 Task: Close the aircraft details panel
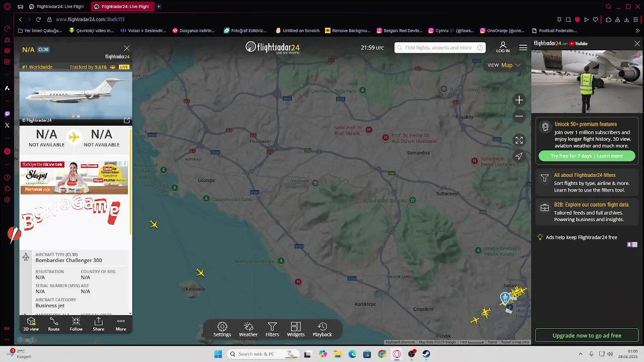click(x=127, y=48)
